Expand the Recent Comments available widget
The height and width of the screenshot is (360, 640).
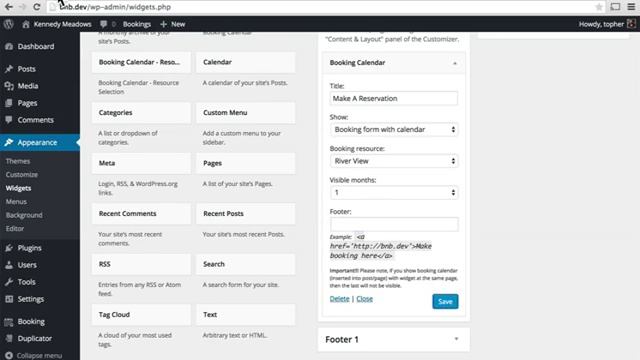coord(141,213)
